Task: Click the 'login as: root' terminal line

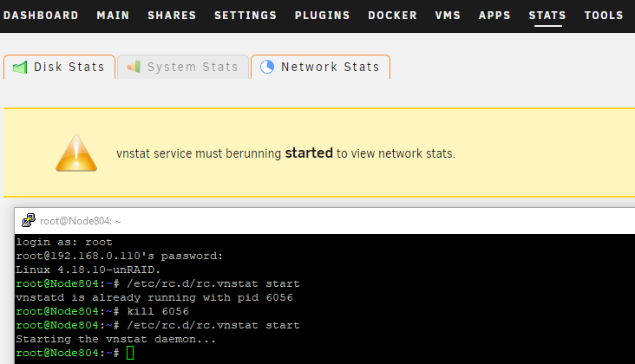Action: tap(64, 243)
